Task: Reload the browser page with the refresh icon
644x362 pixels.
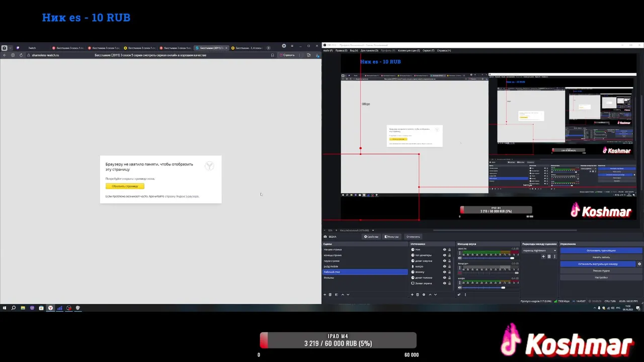Action: tap(21, 55)
